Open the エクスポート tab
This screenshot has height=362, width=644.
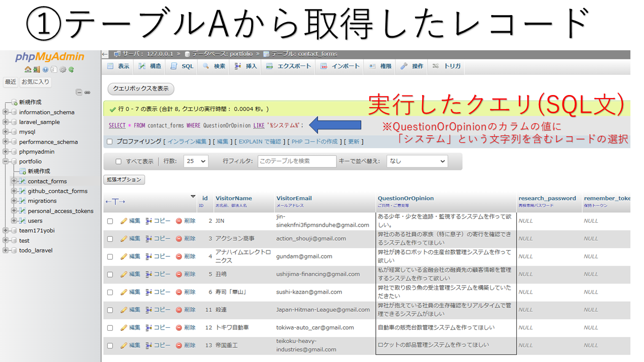pyautogui.click(x=288, y=66)
